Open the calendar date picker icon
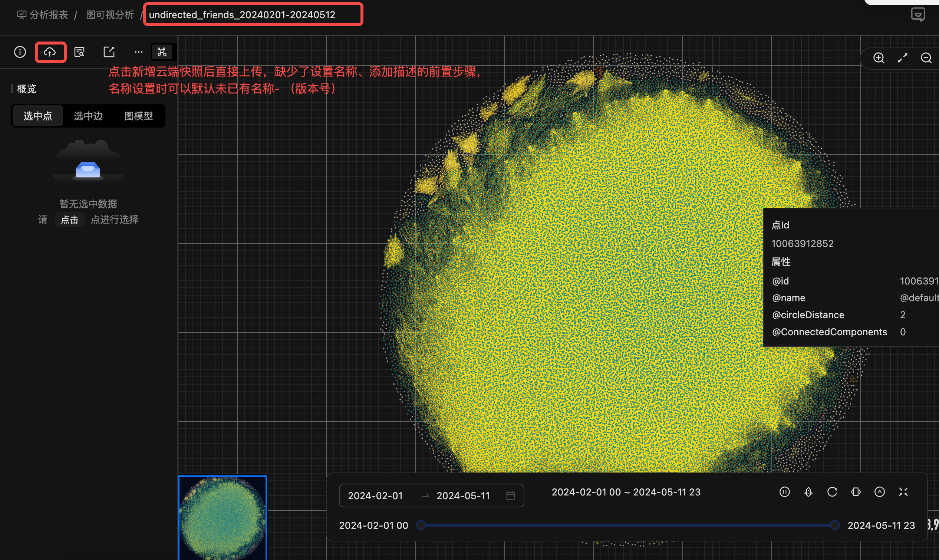Viewport: 939px width, 560px height. tap(510, 495)
